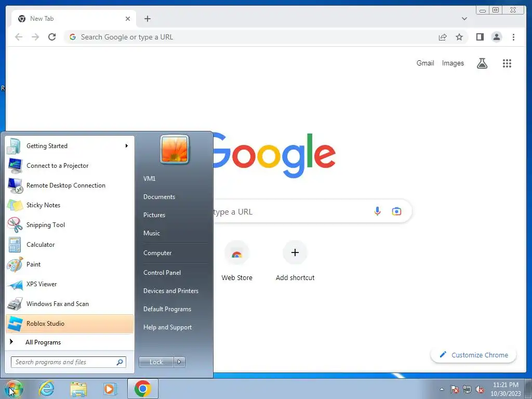This screenshot has height=399, width=532.
Task: Click share this page icon
Action: click(x=443, y=37)
